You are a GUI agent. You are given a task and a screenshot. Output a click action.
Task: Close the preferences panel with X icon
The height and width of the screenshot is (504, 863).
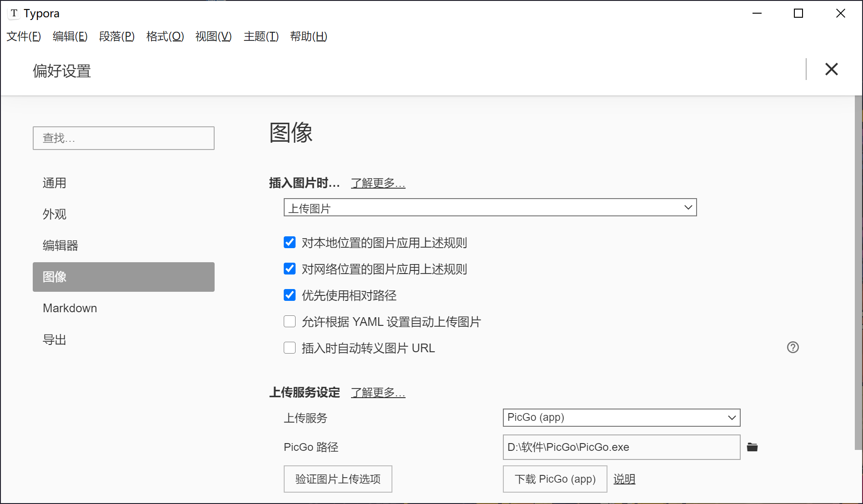click(831, 69)
